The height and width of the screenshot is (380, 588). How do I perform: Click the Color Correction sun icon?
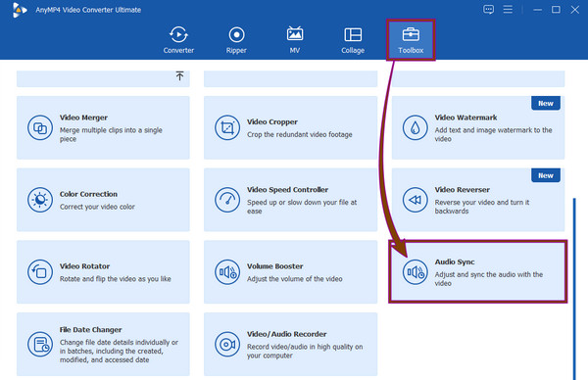pos(40,200)
